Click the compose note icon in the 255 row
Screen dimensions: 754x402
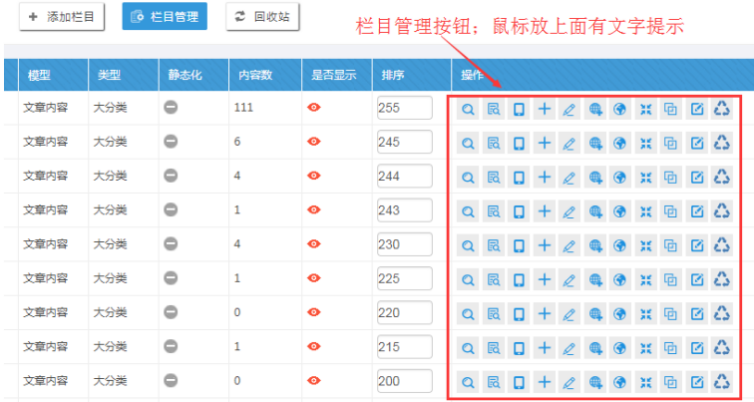pyautogui.click(x=697, y=109)
